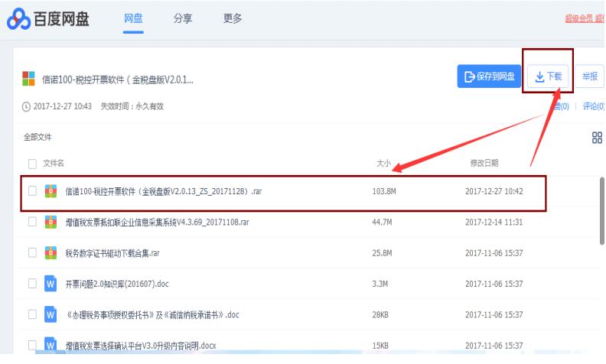The height and width of the screenshot is (364, 606).
Task: Click the 评论(0) link
Action: 593,106
